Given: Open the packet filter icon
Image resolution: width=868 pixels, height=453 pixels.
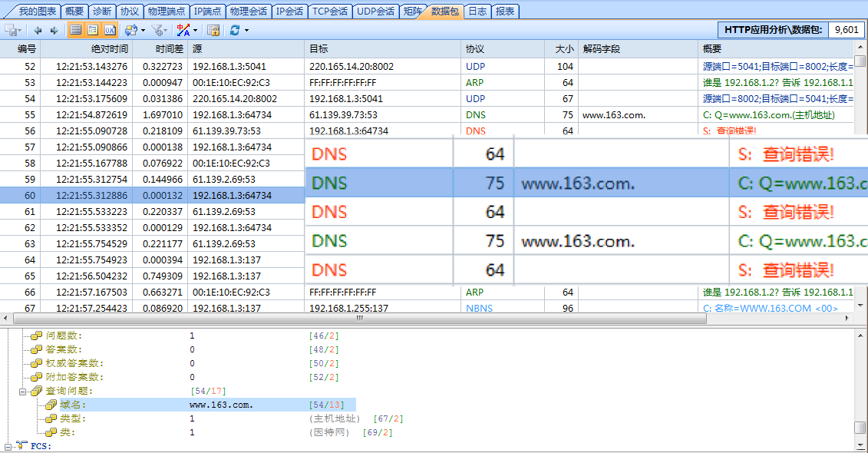Looking at the screenshot, I should point(158,29).
